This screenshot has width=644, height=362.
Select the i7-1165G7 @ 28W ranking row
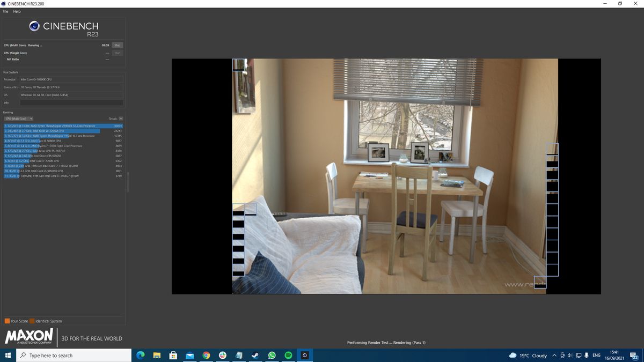63,166
